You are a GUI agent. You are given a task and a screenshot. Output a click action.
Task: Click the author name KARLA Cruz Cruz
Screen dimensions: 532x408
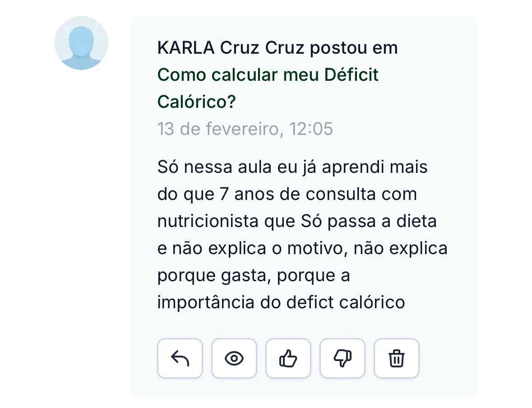(231, 48)
